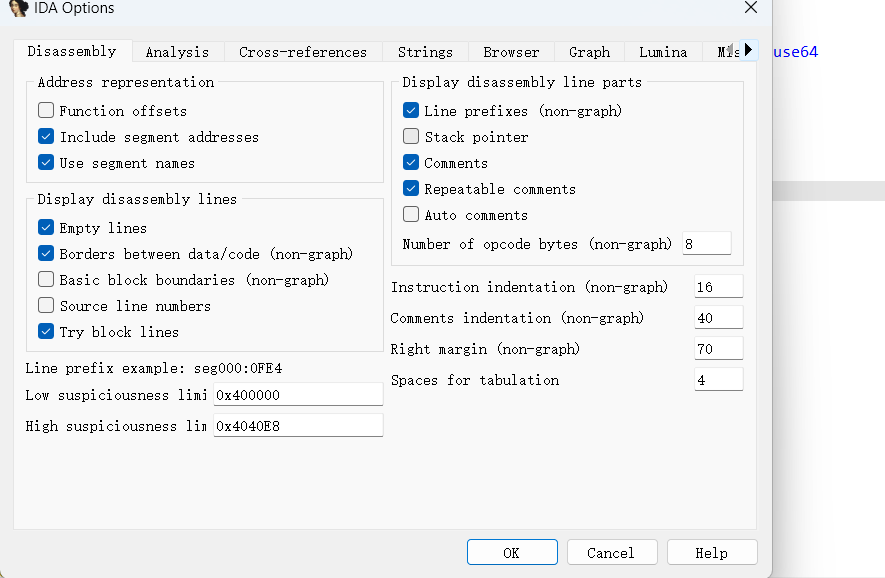Close the IDA Options dialog
Screen dimensions: 885x578
(751, 8)
